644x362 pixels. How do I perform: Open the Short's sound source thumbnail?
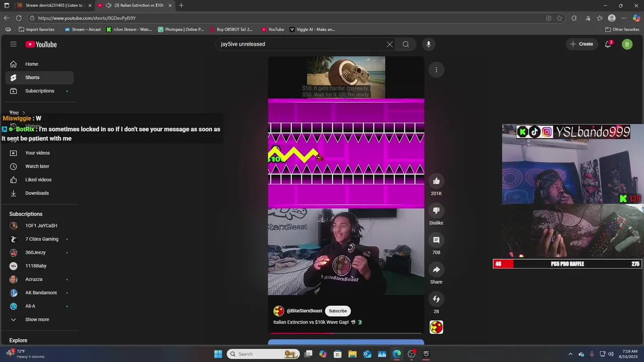[x=436, y=327]
